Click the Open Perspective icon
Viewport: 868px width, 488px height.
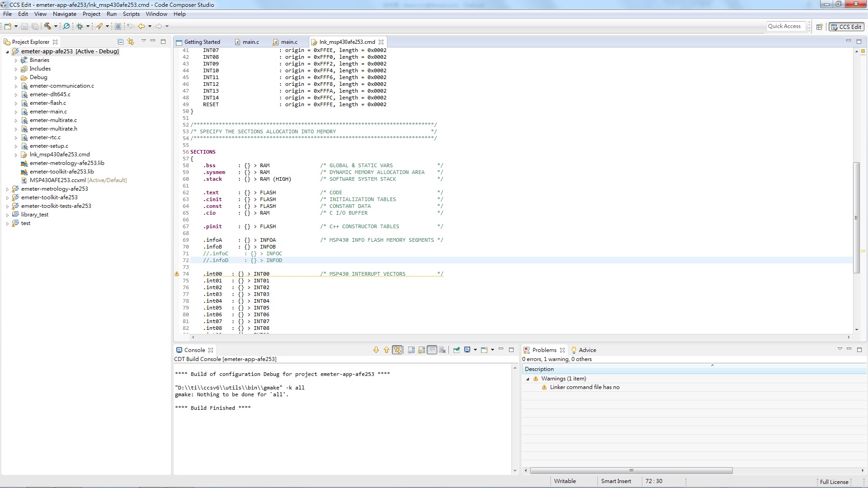[819, 27]
